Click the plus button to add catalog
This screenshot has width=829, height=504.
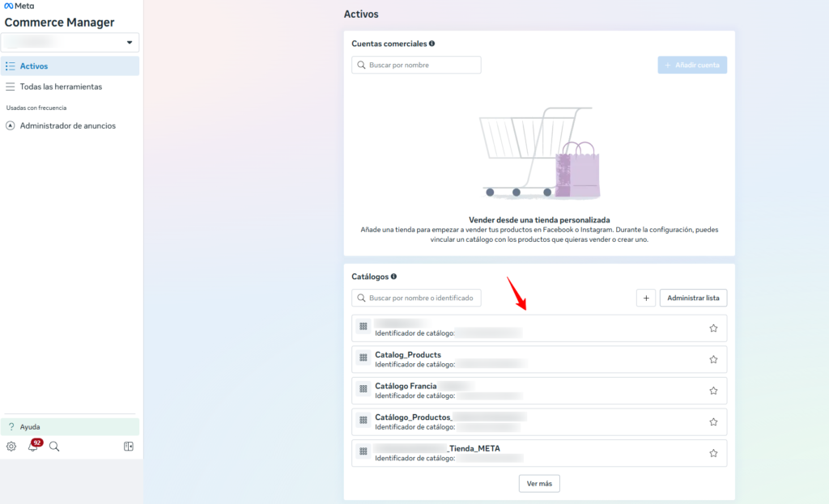click(645, 298)
